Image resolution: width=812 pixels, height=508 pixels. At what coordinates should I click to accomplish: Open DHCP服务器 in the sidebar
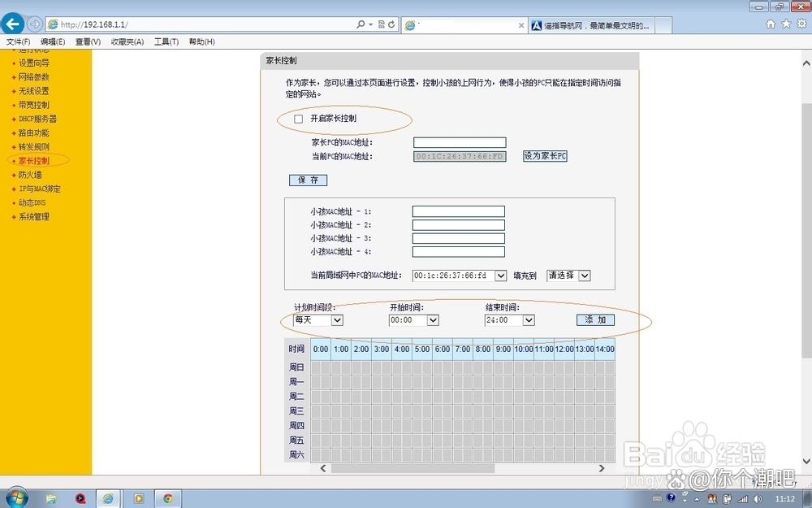(37, 119)
